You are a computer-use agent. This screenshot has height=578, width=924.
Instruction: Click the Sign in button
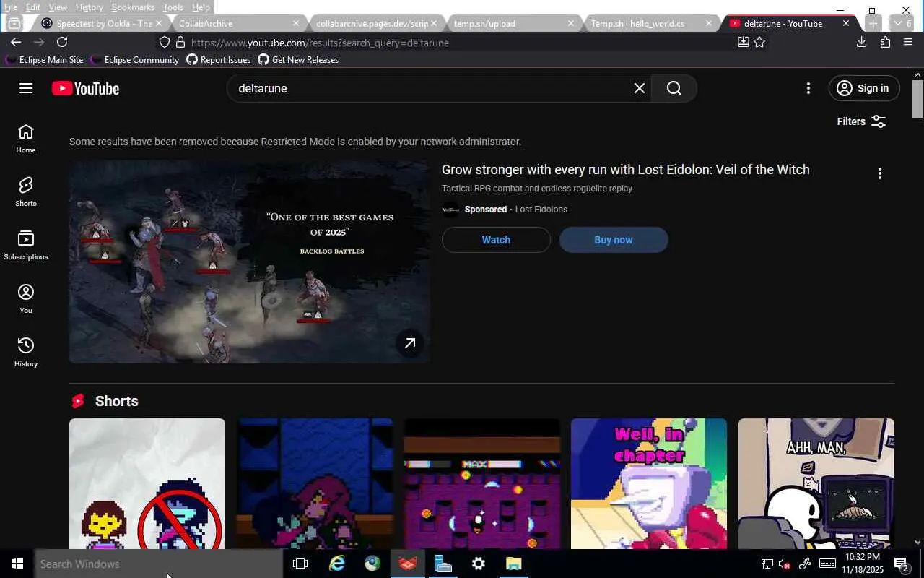(x=864, y=88)
